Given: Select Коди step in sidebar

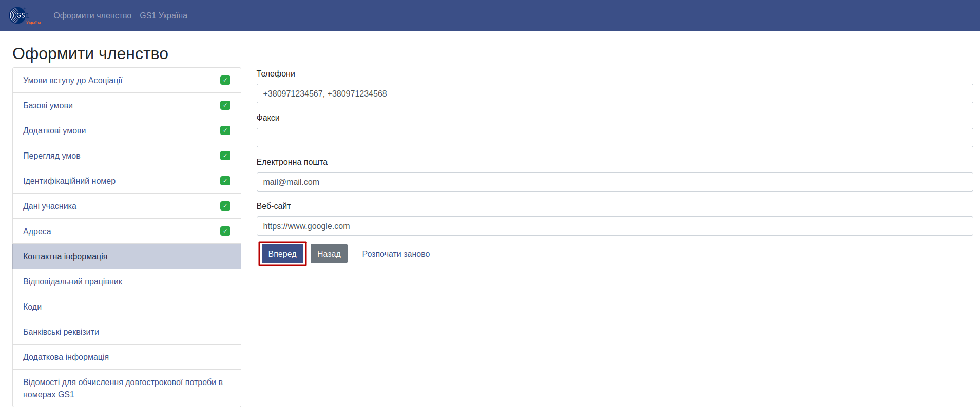Looking at the screenshot, I should (127, 307).
